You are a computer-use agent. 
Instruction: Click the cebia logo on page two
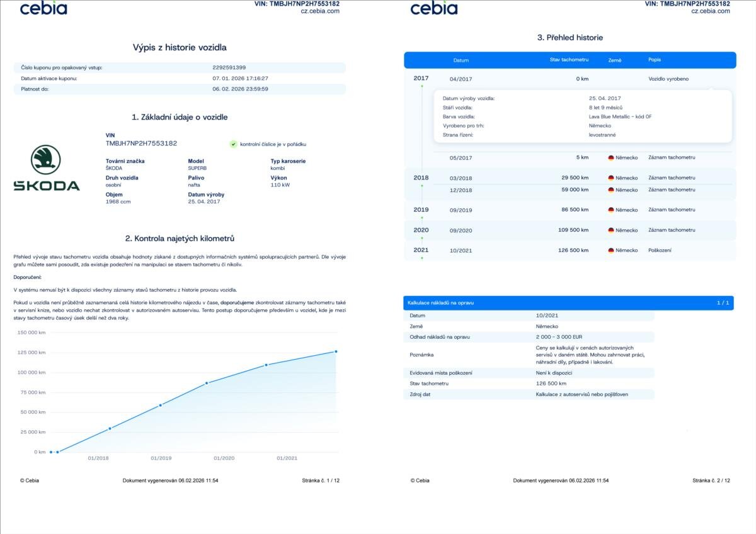pyautogui.click(x=433, y=8)
